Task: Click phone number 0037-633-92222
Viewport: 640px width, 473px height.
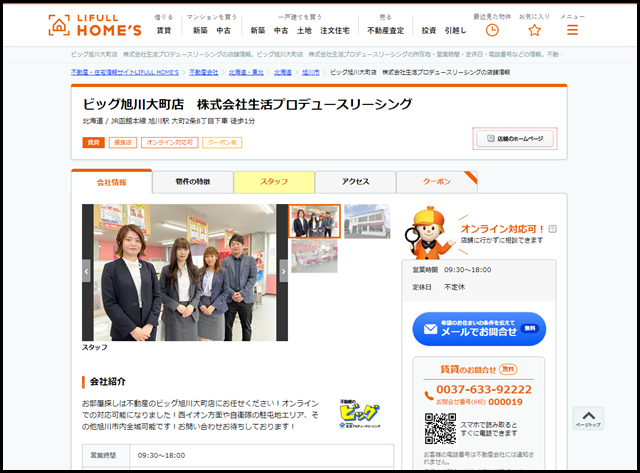Action: (x=484, y=389)
